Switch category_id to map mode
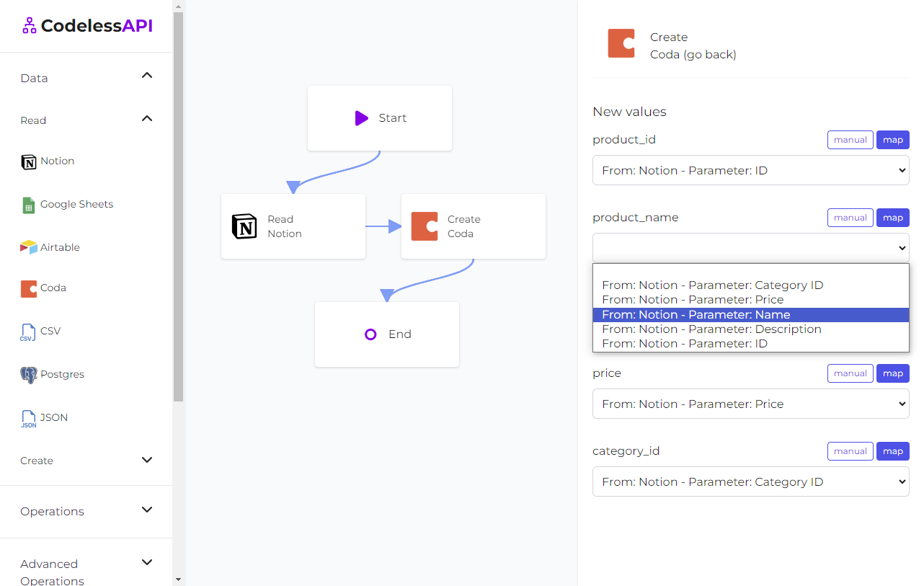The height and width of the screenshot is (586, 924). [892, 451]
